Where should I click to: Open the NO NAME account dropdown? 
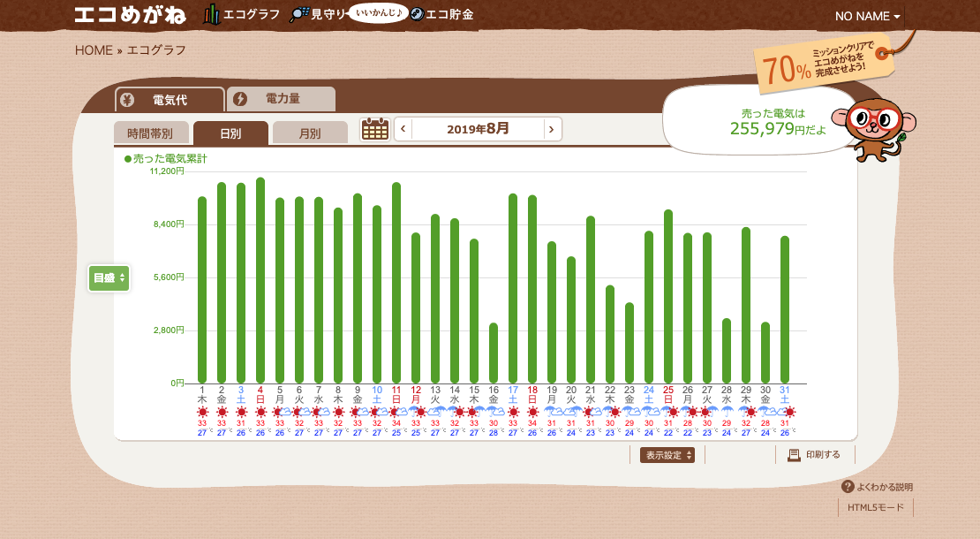pos(868,16)
